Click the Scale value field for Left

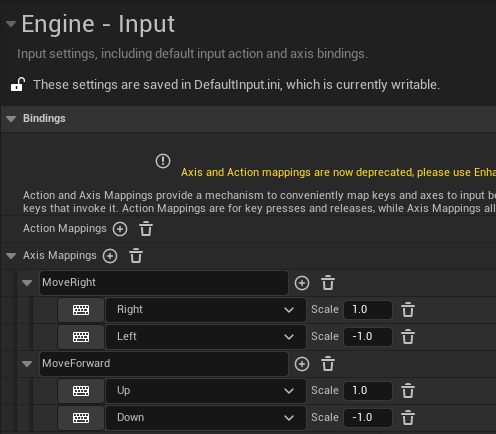coord(368,337)
